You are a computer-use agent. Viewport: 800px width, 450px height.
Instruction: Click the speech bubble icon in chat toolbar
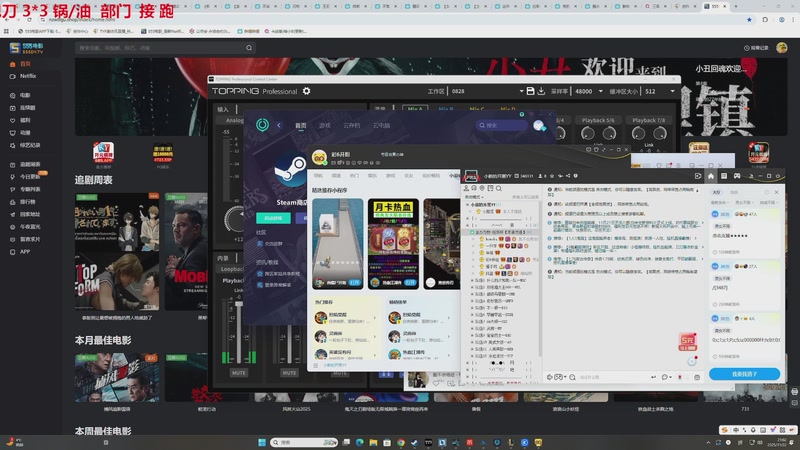coord(665,377)
